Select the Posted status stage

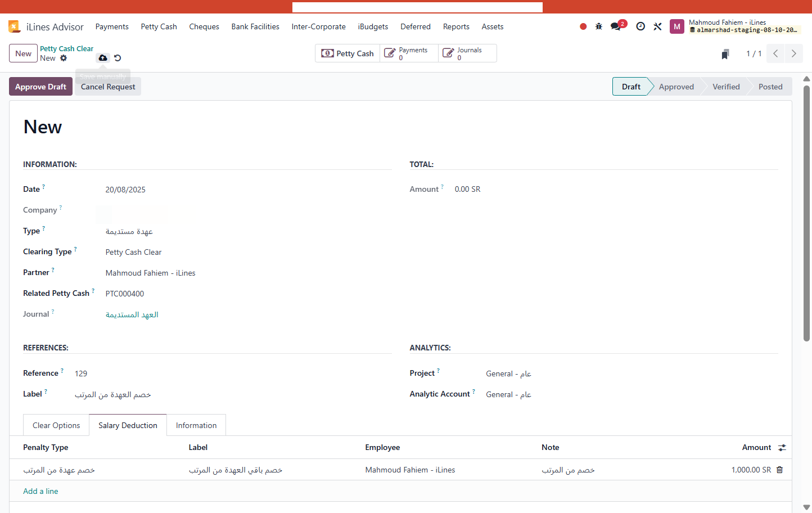(x=770, y=87)
